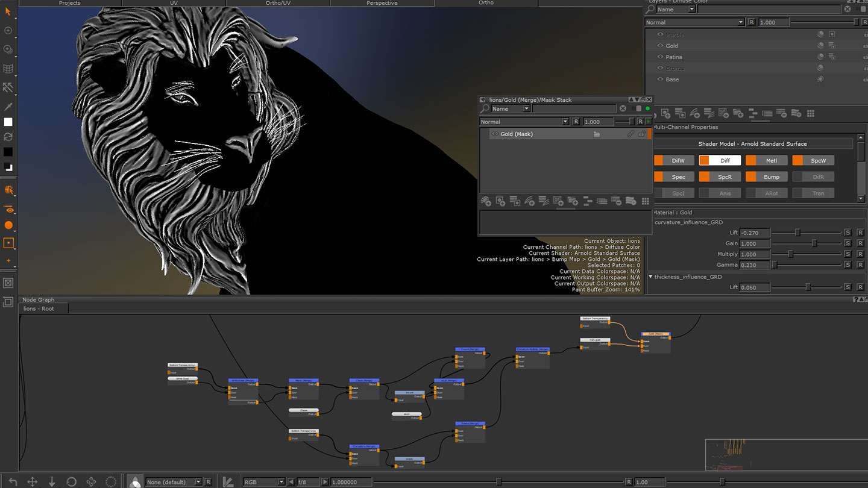
Task: Click folder icon on Gold (Mask) layer
Action: point(597,134)
